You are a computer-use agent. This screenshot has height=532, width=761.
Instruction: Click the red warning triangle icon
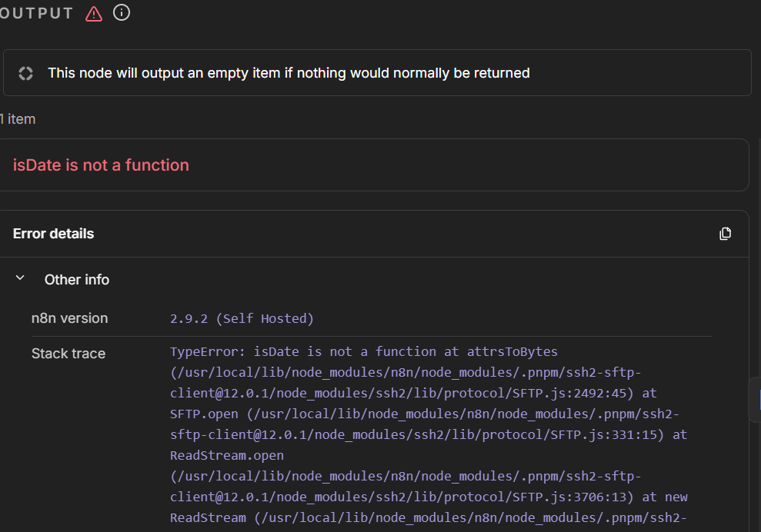pyautogui.click(x=94, y=14)
